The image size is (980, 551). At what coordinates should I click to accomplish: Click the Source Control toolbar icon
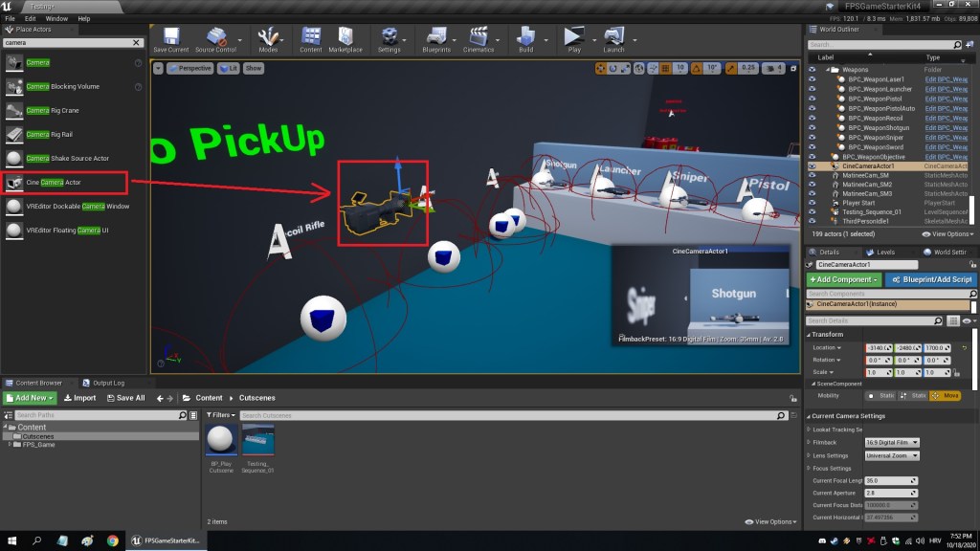pyautogui.click(x=215, y=39)
